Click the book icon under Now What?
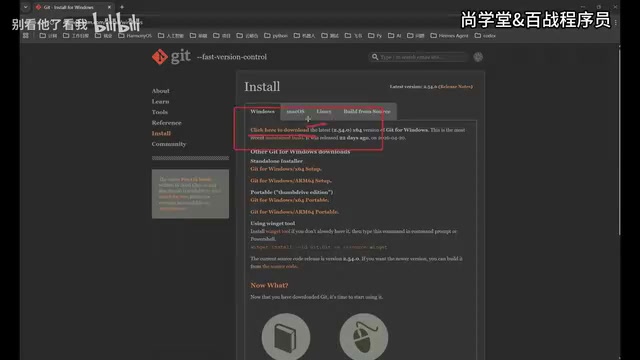 (x=286, y=338)
